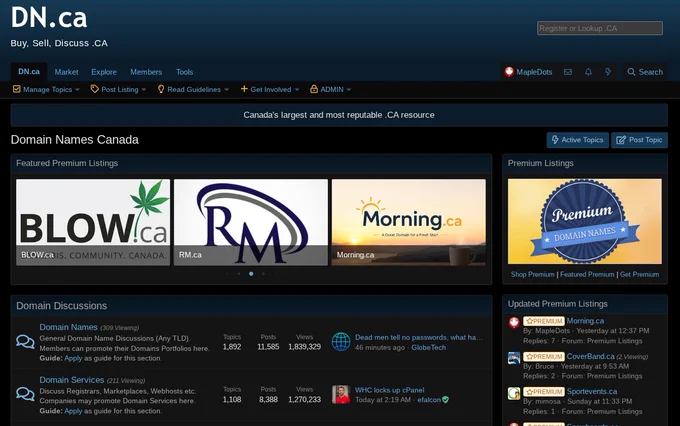
Task: Open the RM.ca featured listing thumbnail
Action: click(x=251, y=222)
